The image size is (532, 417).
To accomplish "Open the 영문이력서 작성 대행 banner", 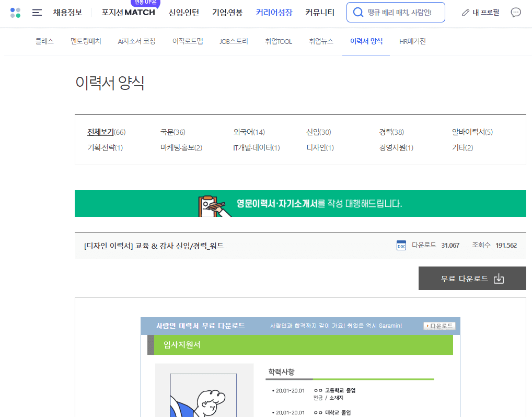I will (x=300, y=203).
